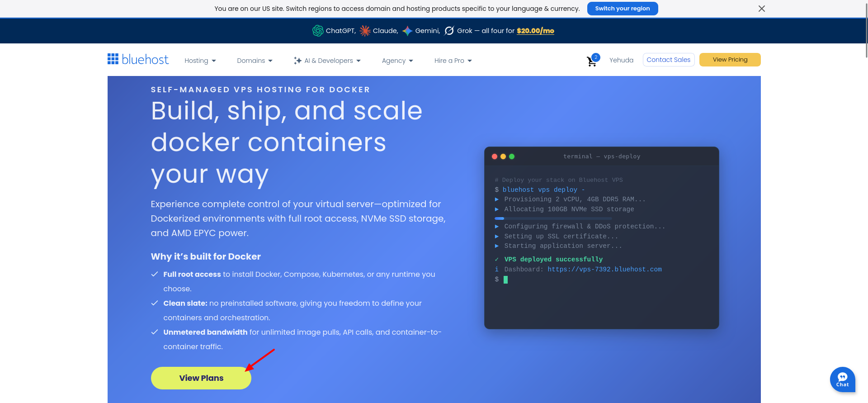Open the Yehuda account link
Image resolution: width=868 pixels, height=403 pixels.
point(621,60)
